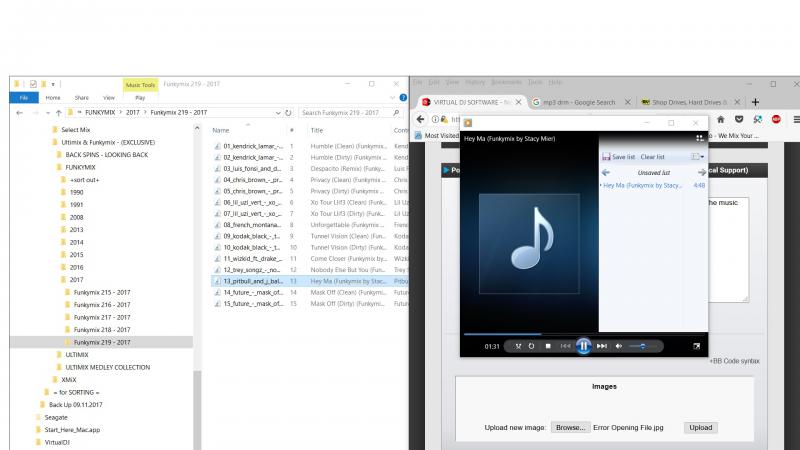Select BACK SPINS - LOOKING BACK folder
This screenshot has width=800, height=450.
point(106,155)
